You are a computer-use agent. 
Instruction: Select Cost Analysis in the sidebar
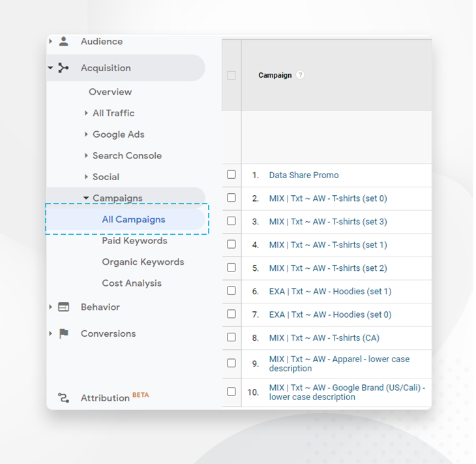click(132, 283)
